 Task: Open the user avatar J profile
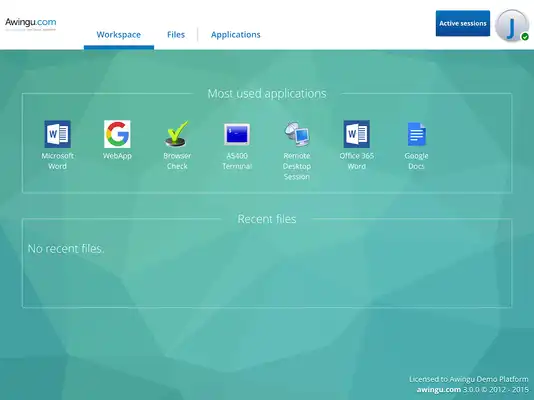(512, 26)
